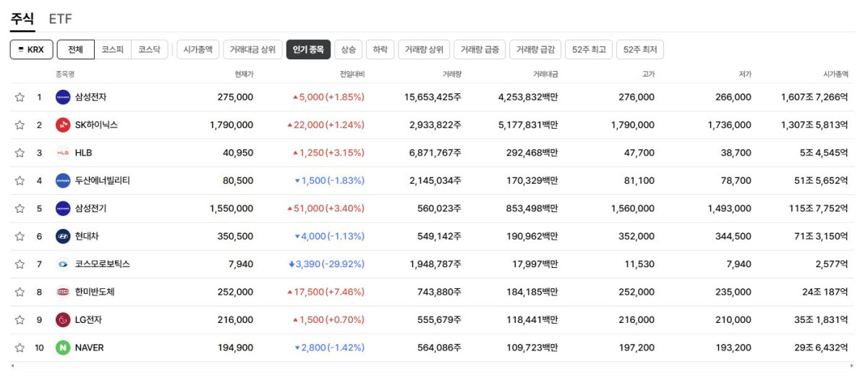Click the 고가 column header
This screenshot has height=378, width=868.
(648, 75)
